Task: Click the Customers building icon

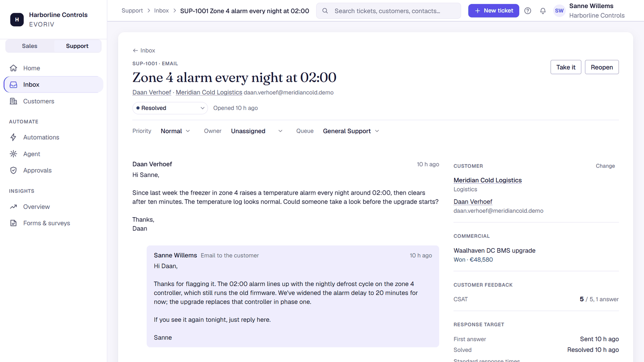Action: pos(13,101)
